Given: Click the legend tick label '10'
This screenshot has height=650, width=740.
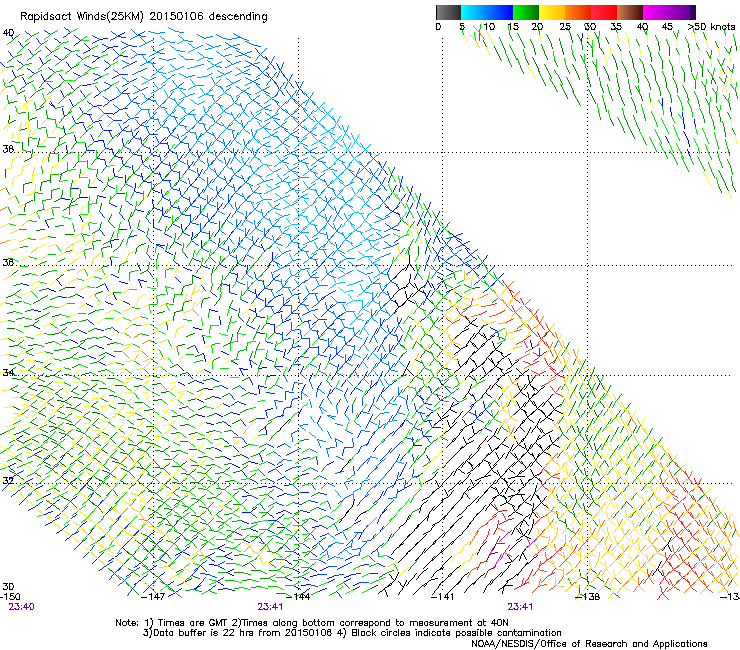Looking at the screenshot, I should [x=489, y=27].
